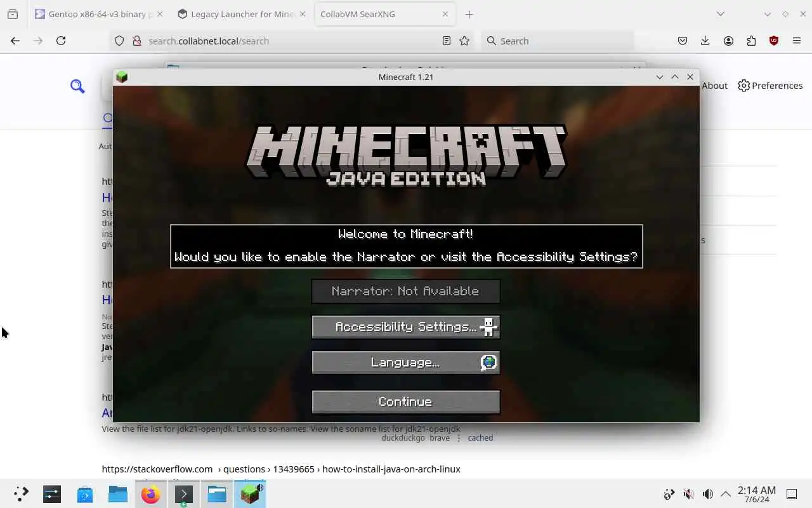Screen dimensions: 812x508
Task: Open a new browser tab
Action: pyautogui.click(x=469, y=14)
